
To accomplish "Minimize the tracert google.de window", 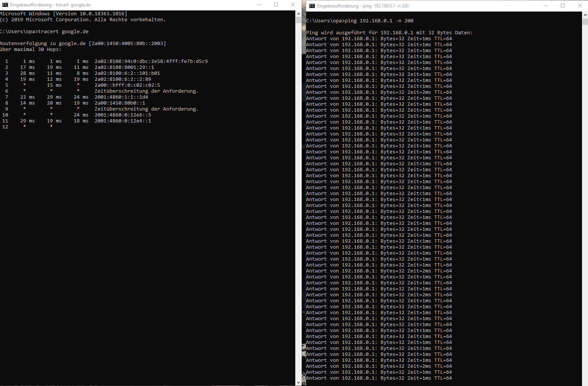I will 259,5.
